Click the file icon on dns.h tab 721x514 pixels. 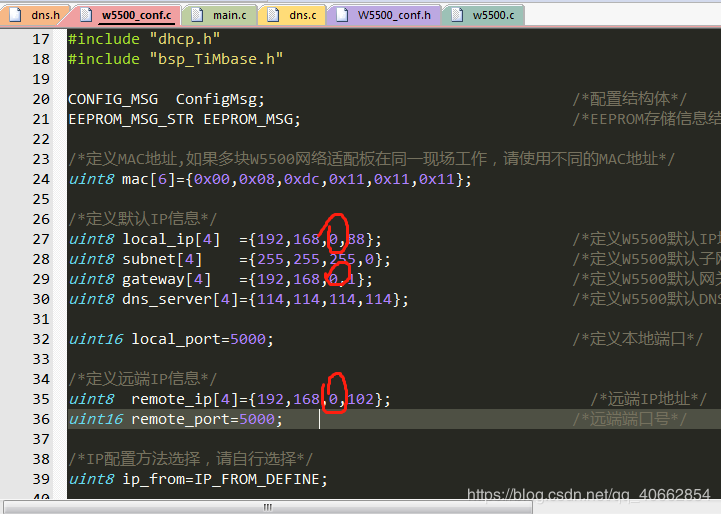point(15,15)
